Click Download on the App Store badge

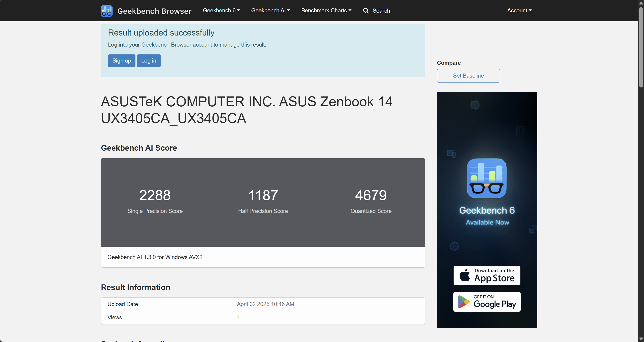point(487,275)
